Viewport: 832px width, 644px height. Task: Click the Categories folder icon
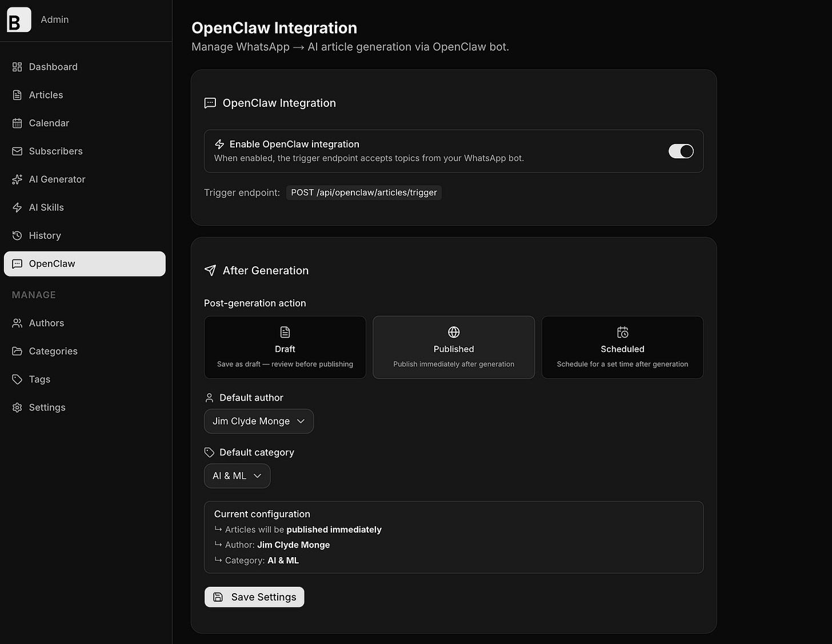pyautogui.click(x=17, y=351)
